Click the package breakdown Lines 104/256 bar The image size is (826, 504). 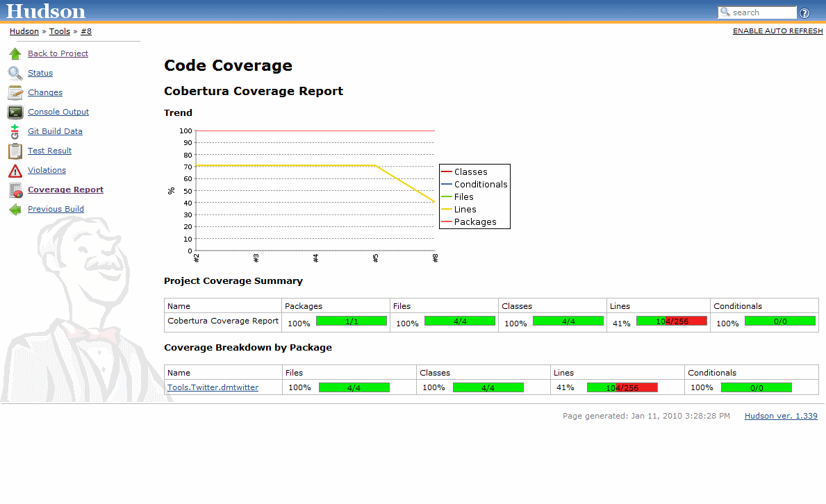point(622,387)
